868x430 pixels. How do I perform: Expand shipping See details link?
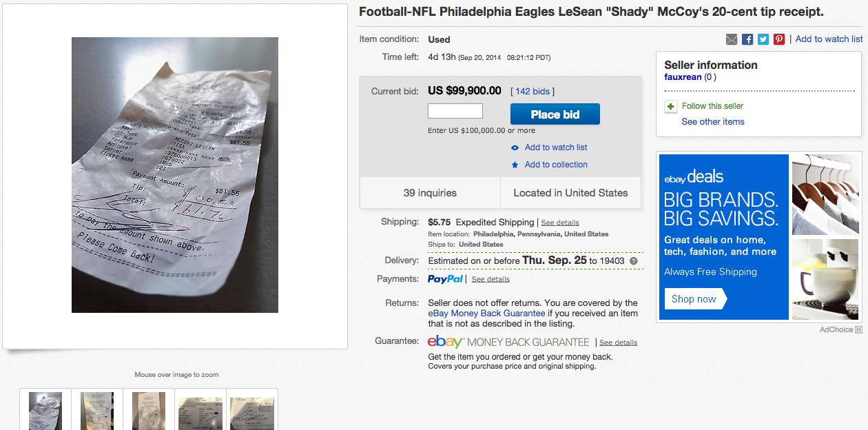560,223
